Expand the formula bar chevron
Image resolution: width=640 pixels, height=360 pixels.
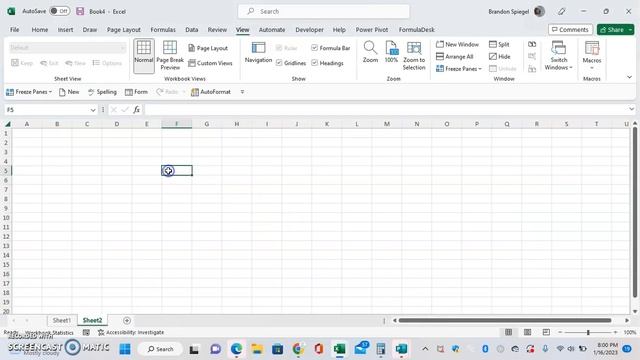(x=631, y=109)
